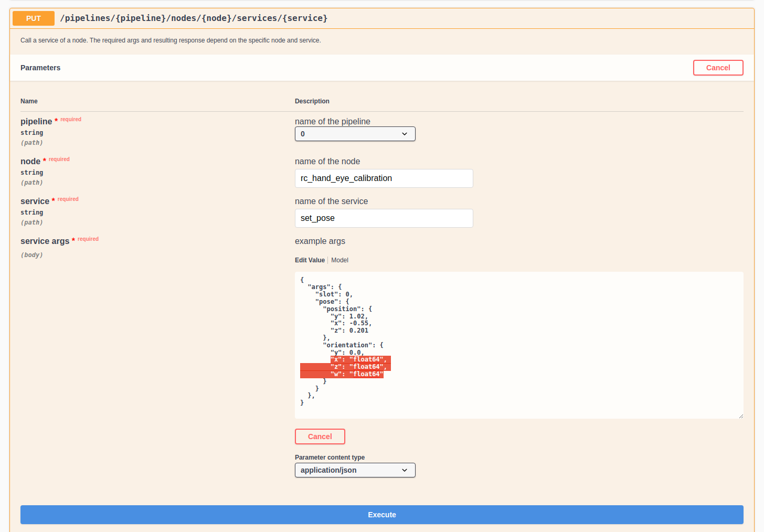Viewport: 764px width, 532px height.
Task: Click Cancel in the Parameters header
Action: pyautogui.click(x=718, y=67)
